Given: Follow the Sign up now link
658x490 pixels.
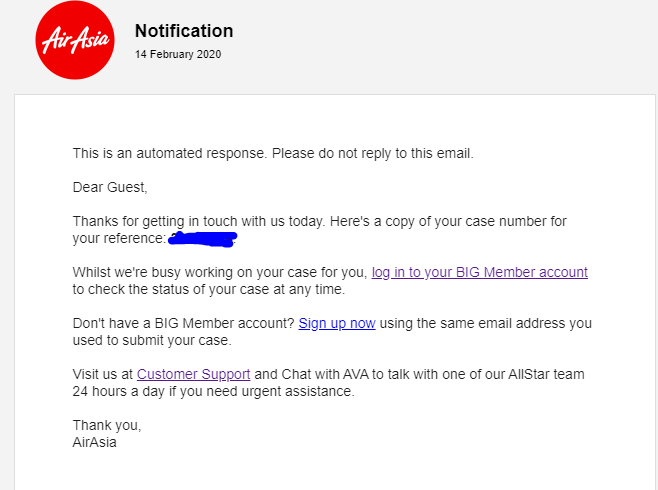Looking at the screenshot, I should point(337,323).
